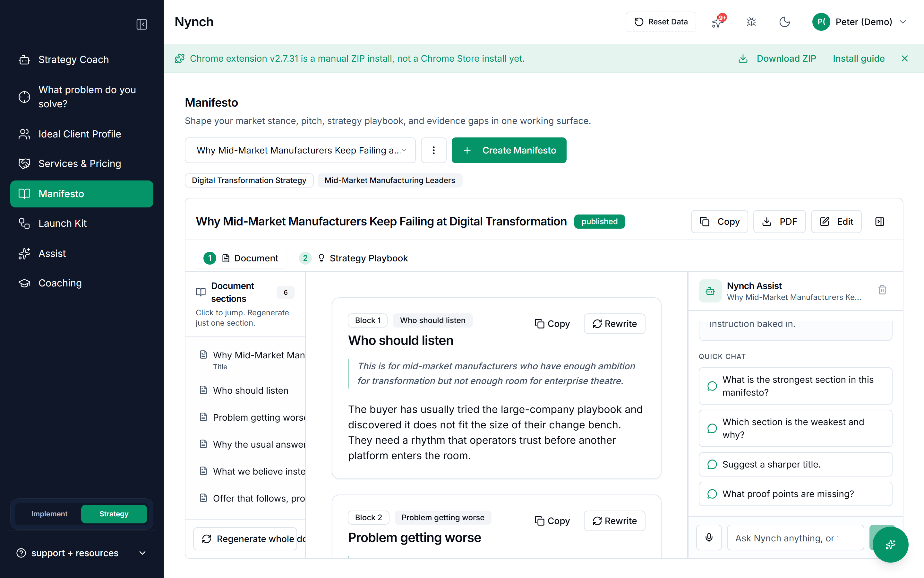Switch to Strategy mode
This screenshot has width=924, height=578.
click(x=114, y=514)
